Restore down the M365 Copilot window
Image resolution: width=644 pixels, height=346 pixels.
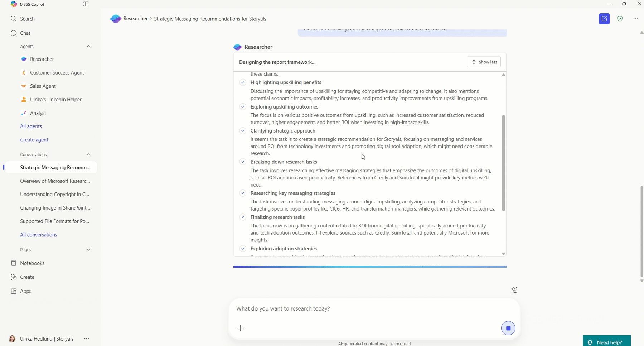pos(624,4)
